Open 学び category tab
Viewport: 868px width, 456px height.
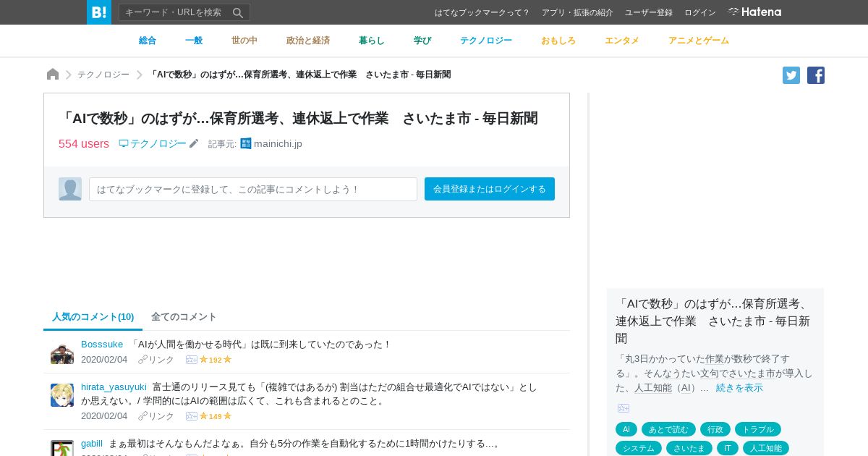pos(422,41)
